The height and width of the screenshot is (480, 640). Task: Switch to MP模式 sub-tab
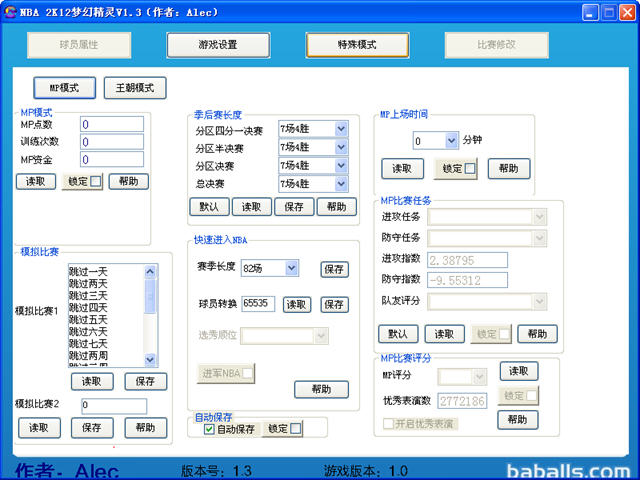[x=65, y=88]
